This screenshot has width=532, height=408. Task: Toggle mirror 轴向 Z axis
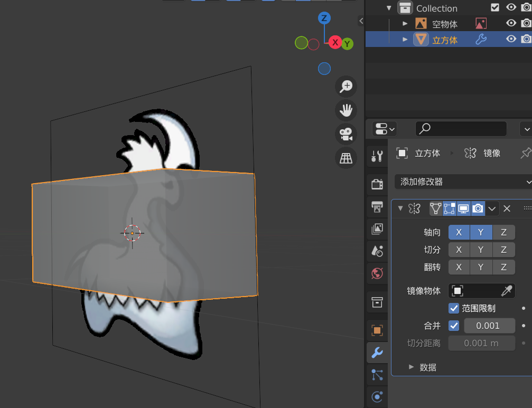click(x=504, y=232)
